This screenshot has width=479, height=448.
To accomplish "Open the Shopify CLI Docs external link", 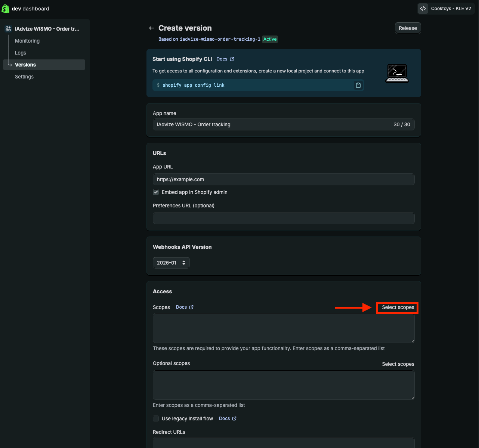I will pyautogui.click(x=225, y=59).
